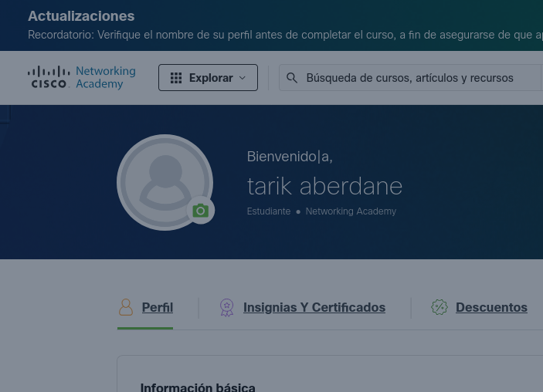Focus the course, article and resource search field
543x392 pixels.
(x=417, y=78)
